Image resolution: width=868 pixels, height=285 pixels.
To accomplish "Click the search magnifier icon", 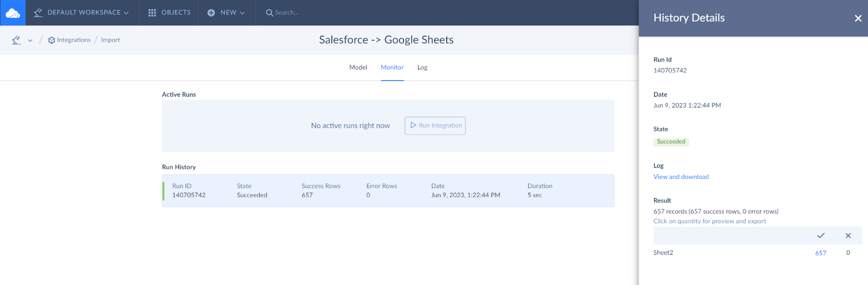I will pyautogui.click(x=269, y=12).
